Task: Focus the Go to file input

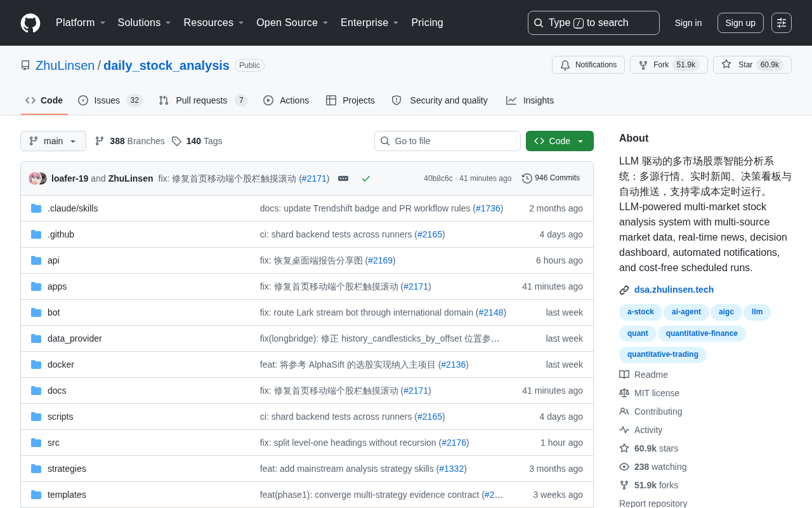Action: click(447, 141)
